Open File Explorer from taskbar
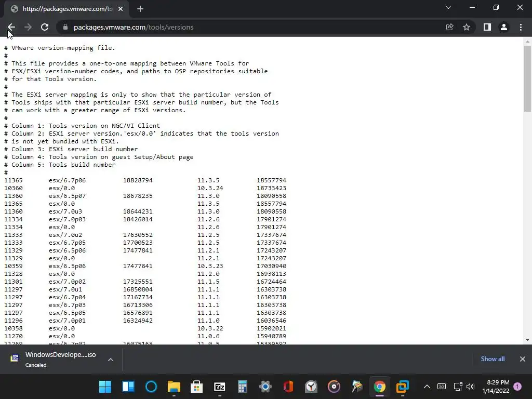This screenshot has height=399, width=532. 174,387
